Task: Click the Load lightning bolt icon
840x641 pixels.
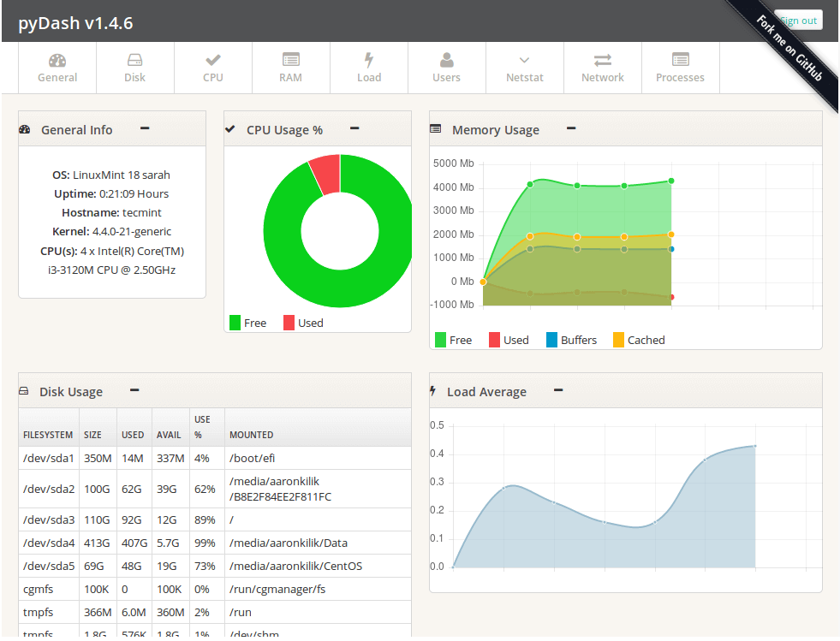Action: pos(368,59)
